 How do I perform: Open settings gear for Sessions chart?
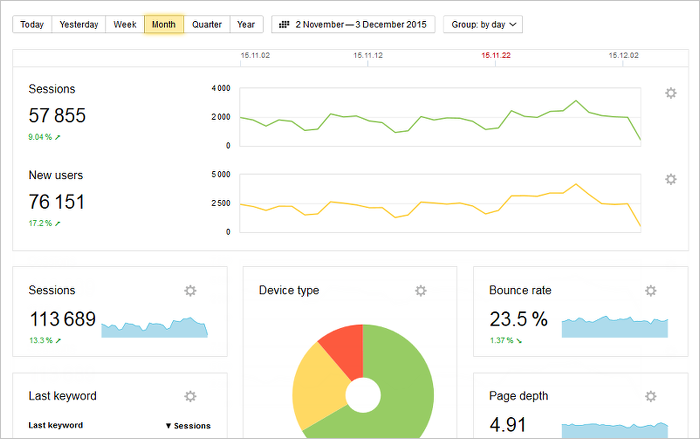tap(671, 93)
